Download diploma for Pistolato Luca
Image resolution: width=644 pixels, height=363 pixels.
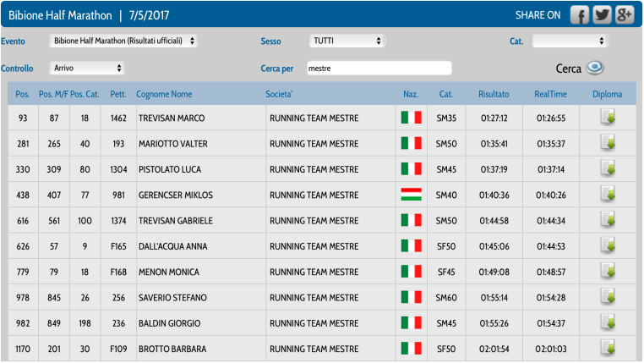607,169
